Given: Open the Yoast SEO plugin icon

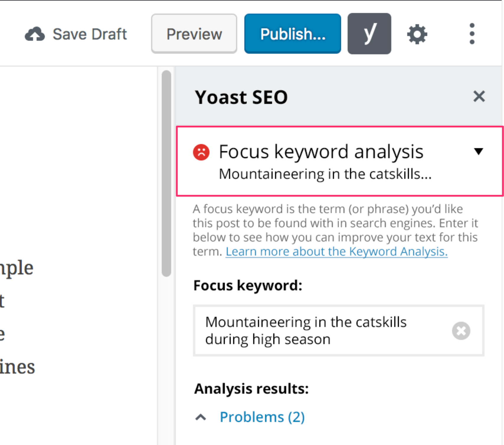Looking at the screenshot, I should (369, 33).
